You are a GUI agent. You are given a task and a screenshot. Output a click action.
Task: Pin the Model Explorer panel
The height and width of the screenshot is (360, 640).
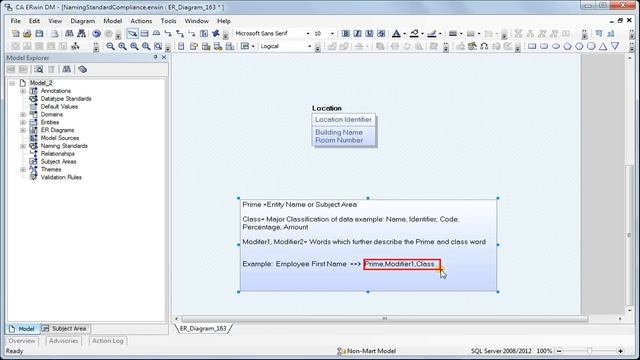coord(156,58)
